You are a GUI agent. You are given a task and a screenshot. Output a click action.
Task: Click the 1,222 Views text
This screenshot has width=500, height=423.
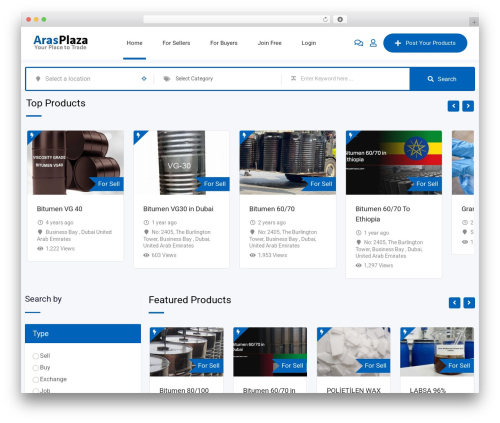(60, 249)
